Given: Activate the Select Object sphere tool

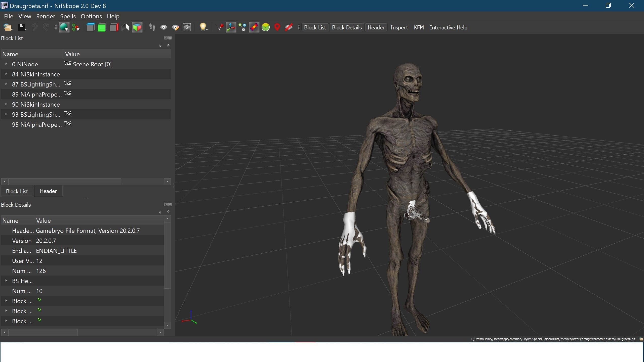Looking at the screenshot, I should click(x=64, y=27).
